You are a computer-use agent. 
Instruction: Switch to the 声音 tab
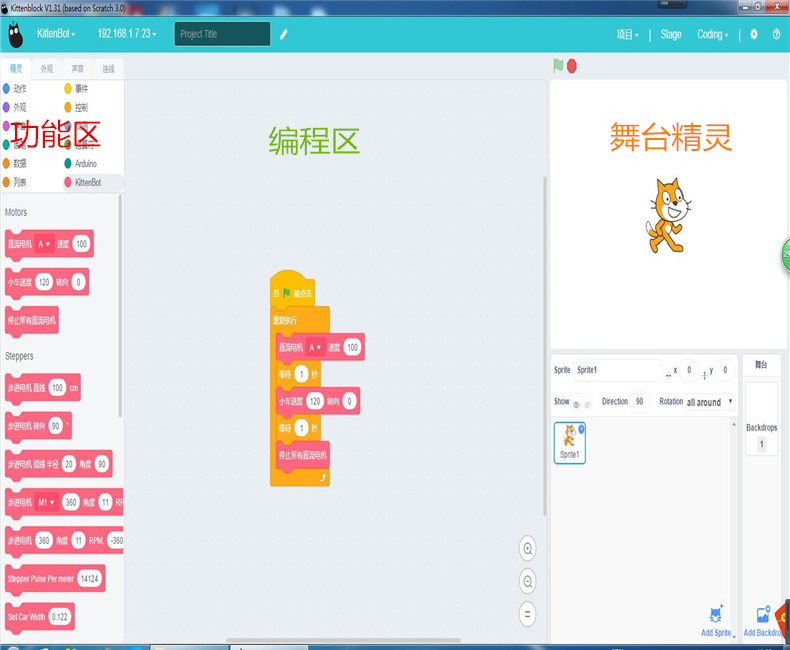point(78,69)
